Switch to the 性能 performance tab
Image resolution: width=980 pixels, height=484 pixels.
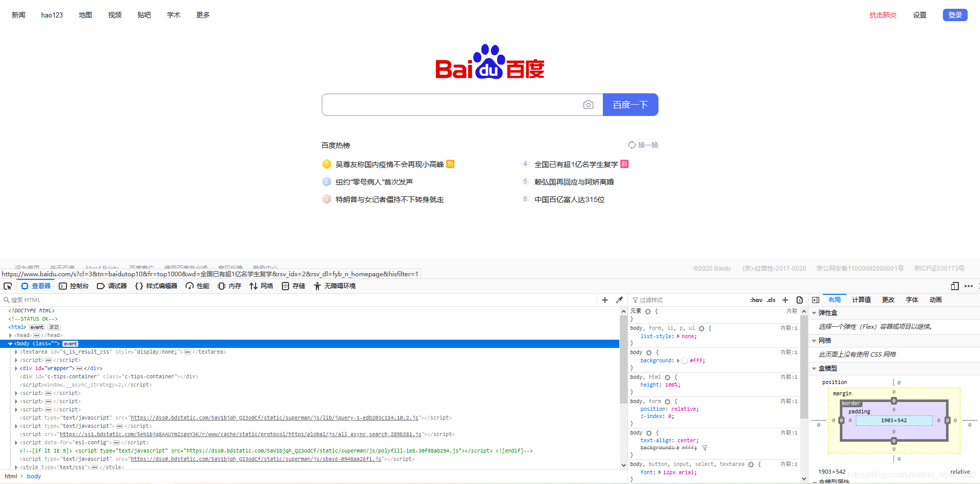197,286
